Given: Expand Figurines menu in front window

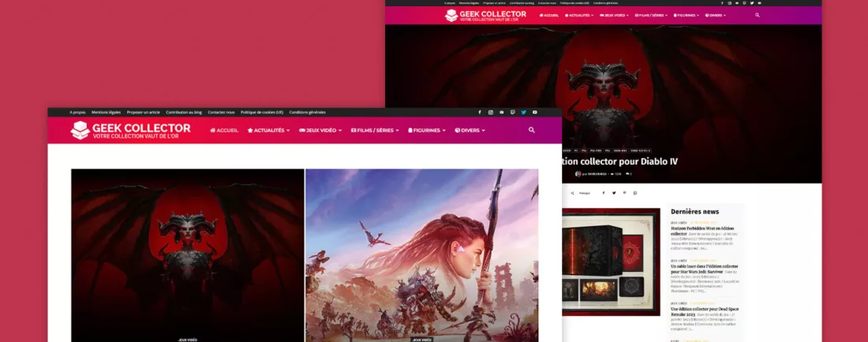Looking at the screenshot, I should pyautogui.click(x=427, y=130).
